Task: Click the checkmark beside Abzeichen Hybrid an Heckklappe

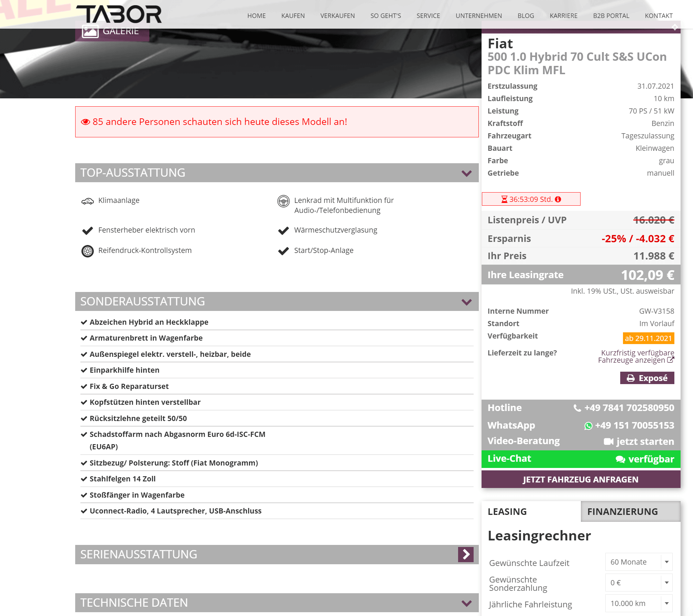Action: [84, 322]
